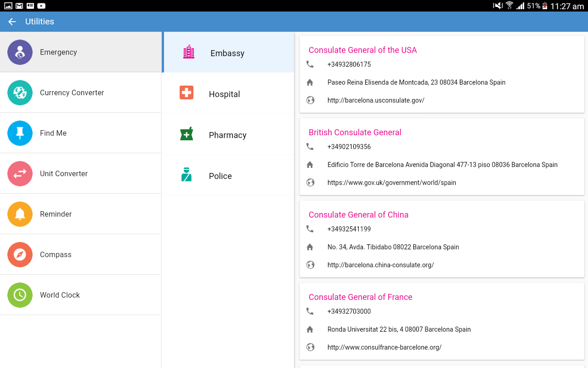Open https://www.gov.uk/government/world/spain link

392,183
